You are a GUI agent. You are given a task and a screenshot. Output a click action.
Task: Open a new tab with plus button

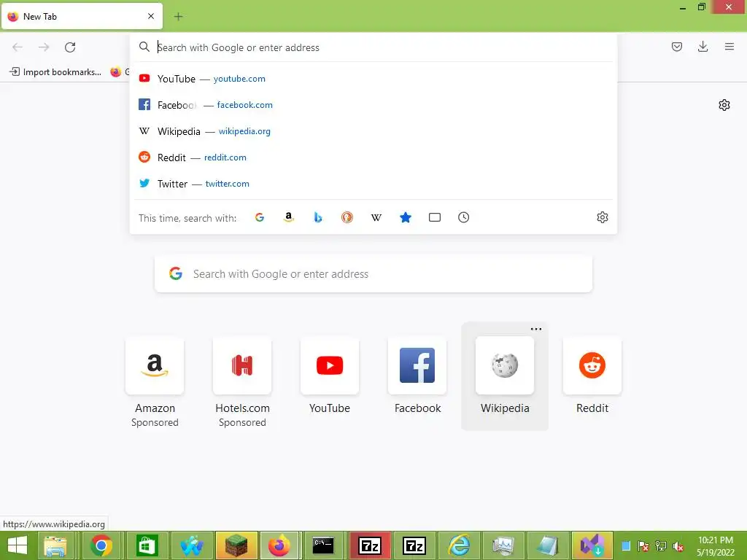tap(178, 17)
